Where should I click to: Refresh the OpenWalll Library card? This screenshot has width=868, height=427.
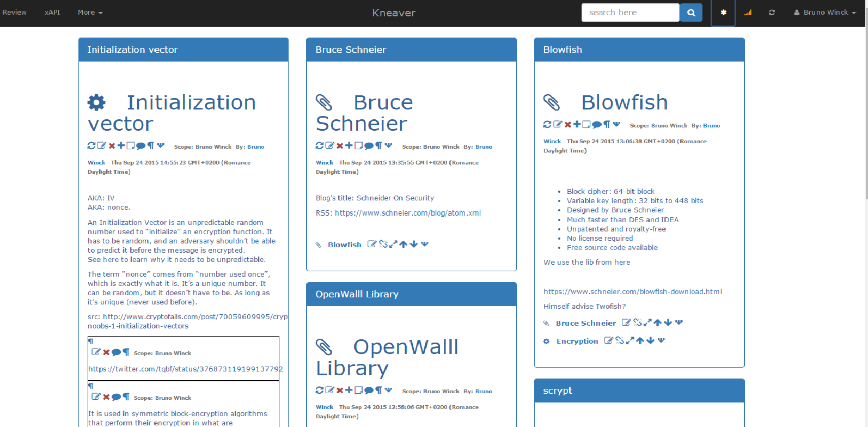(320, 390)
